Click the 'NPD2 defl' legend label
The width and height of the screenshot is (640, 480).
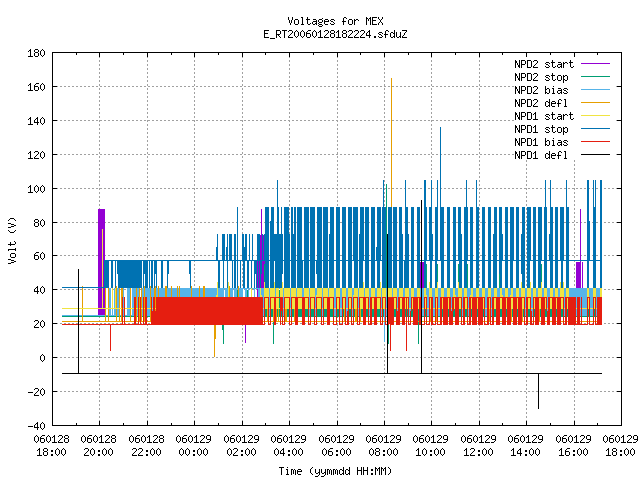point(541,103)
